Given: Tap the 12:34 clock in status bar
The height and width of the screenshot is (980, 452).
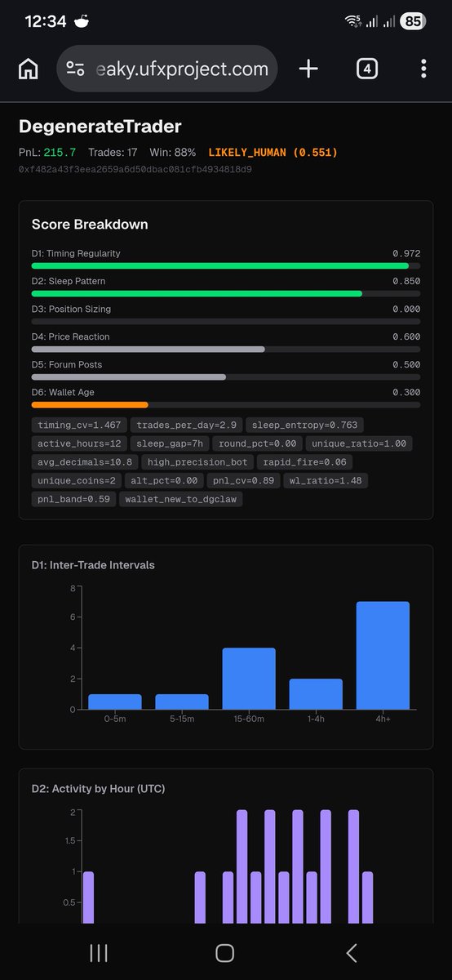Looking at the screenshot, I should point(46,22).
